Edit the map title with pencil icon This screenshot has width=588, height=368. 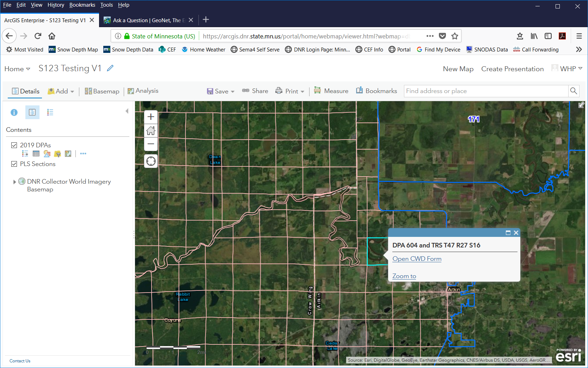[x=110, y=68]
